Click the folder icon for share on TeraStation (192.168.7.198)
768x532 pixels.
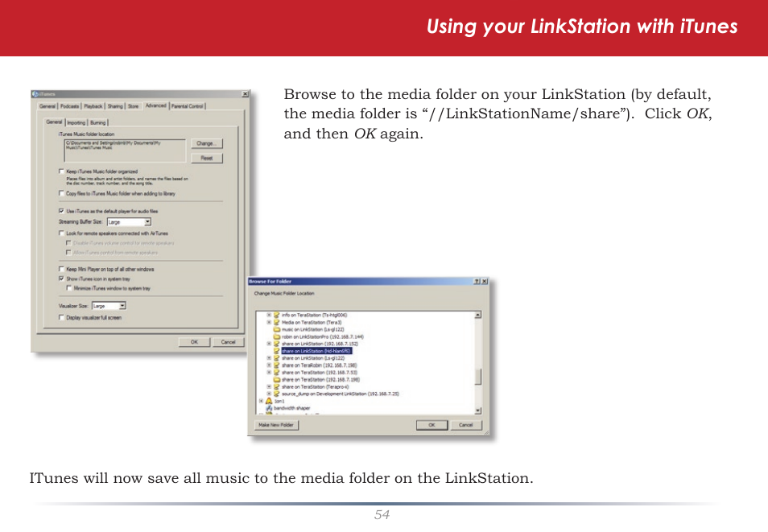(276, 380)
